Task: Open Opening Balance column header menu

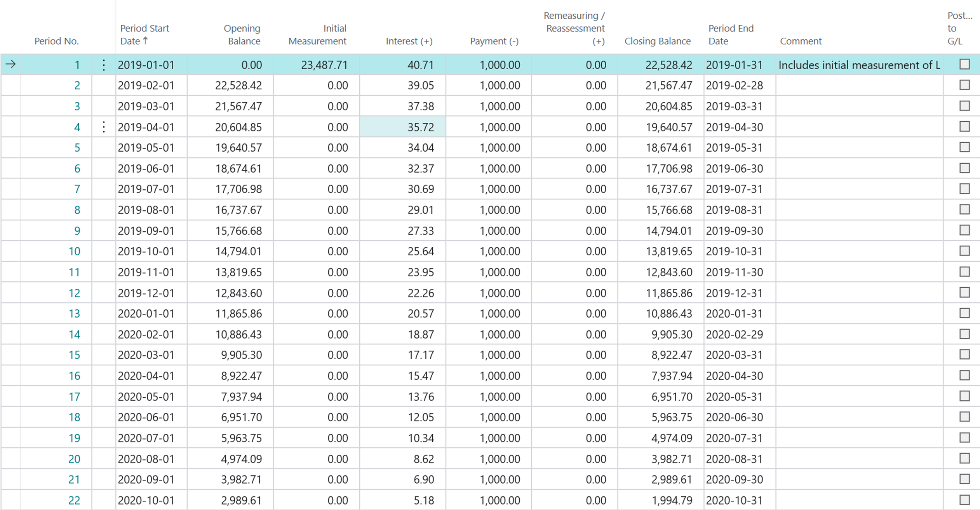Action: pyautogui.click(x=242, y=35)
